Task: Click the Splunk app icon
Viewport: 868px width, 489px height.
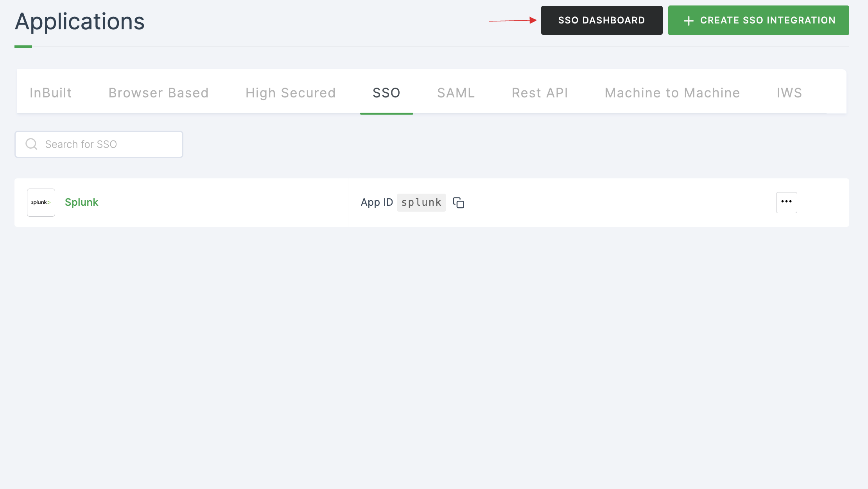Action: pyautogui.click(x=41, y=202)
